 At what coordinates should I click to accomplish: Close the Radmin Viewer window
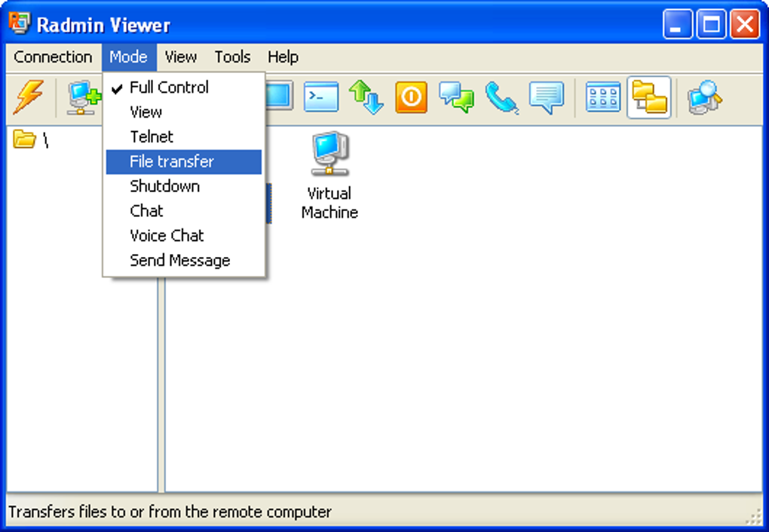(744, 23)
